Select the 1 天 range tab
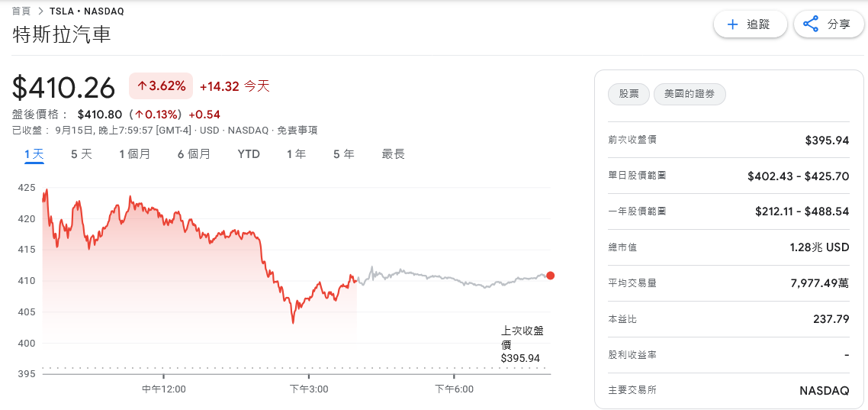This screenshot has height=410, width=868. pyautogui.click(x=34, y=154)
